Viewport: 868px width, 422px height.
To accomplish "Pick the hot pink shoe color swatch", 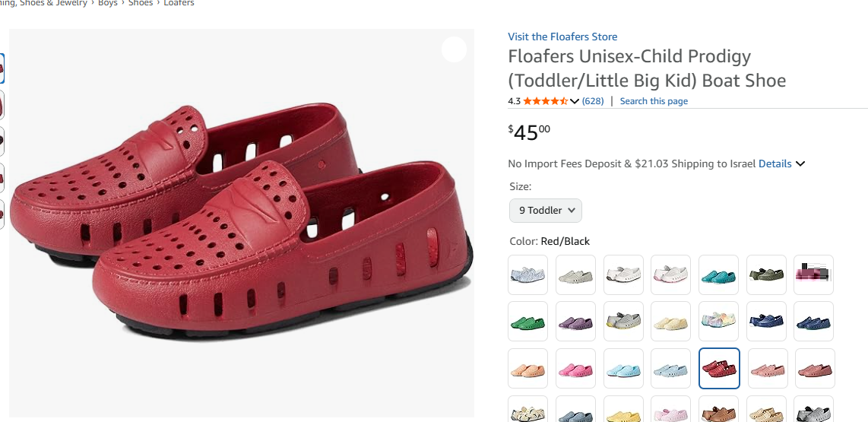I will (575, 369).
